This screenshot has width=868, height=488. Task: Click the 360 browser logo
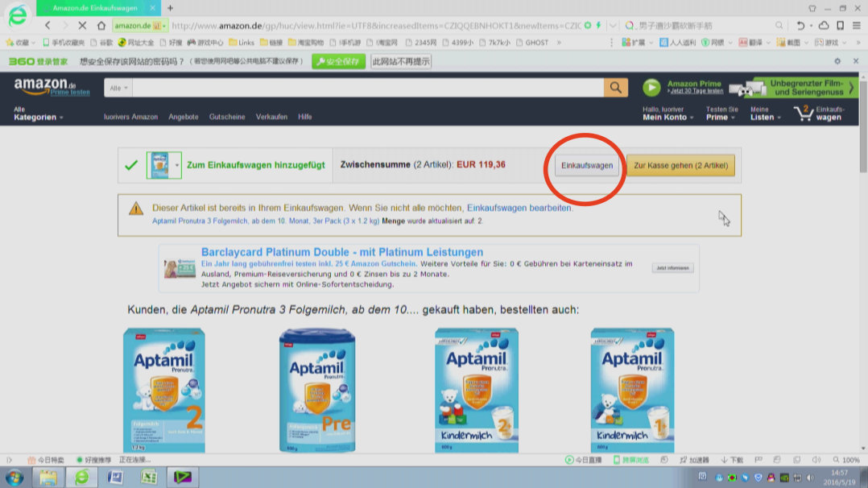pos(18,15)
